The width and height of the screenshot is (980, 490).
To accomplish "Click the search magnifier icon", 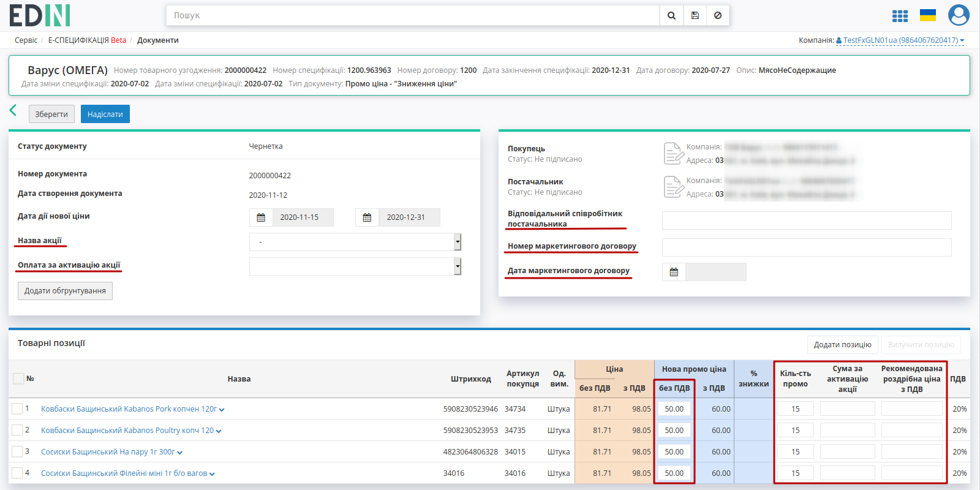I will (x=671, y=15).
